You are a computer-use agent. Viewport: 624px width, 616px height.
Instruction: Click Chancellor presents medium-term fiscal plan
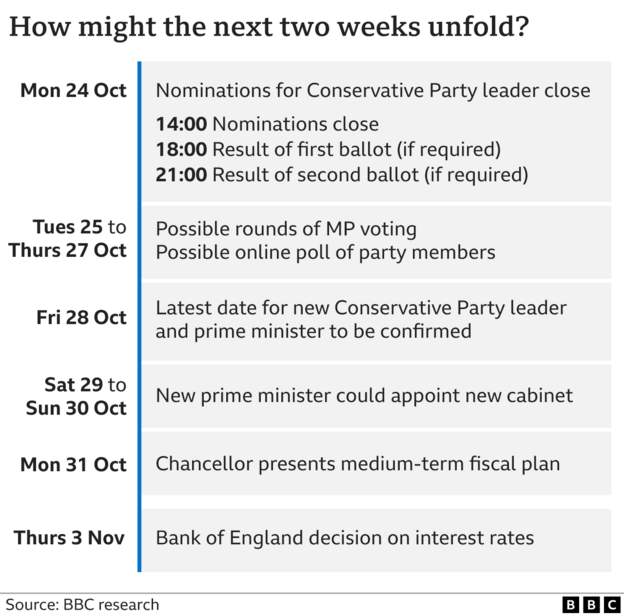358,464
